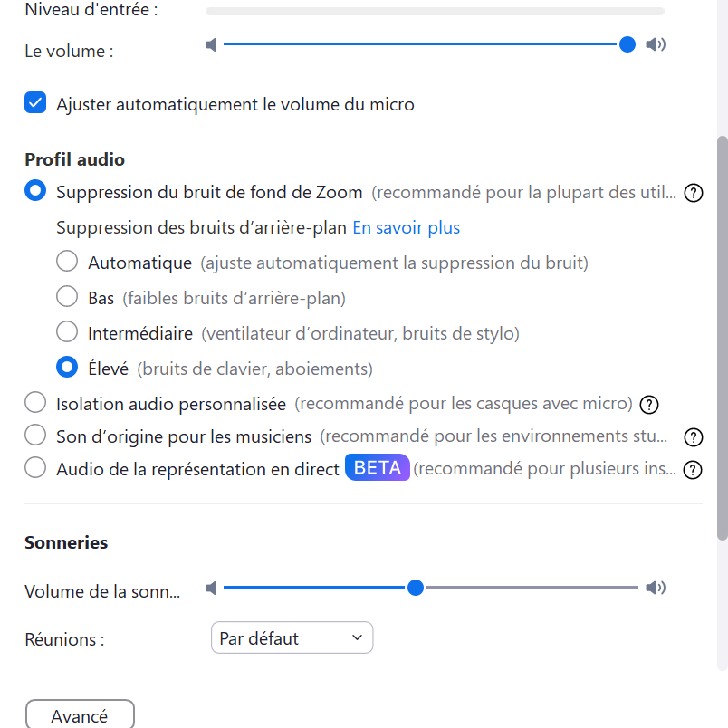The image size is (728, 728).
Task: Select the Automatique noise suppression option
Action: (x=67, y=263)
